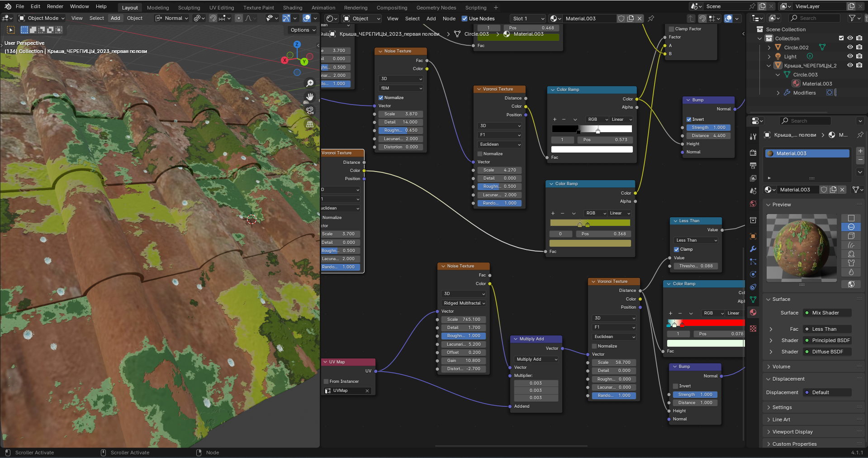Open the View Layer properties tab
The image size is (868, 458).
pos(753,178)
